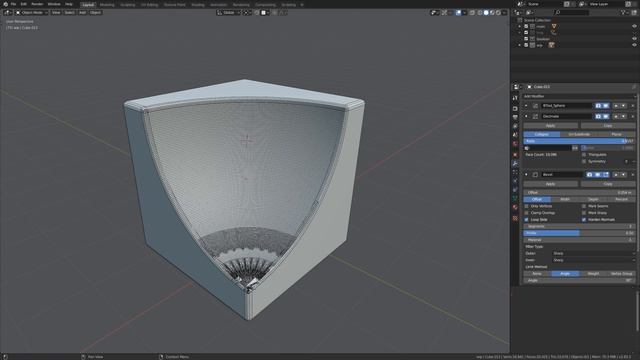Select the Planar decimate mode
This screenshot has width=640, height=360.
(x=616, y=134)
